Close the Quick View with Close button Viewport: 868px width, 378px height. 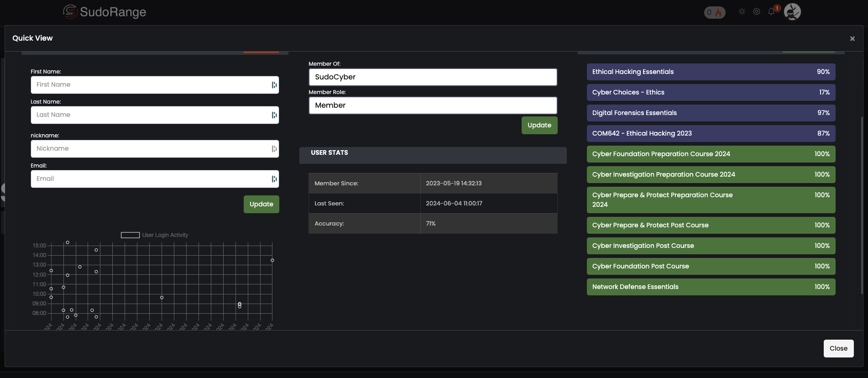(x=838, y=348)
